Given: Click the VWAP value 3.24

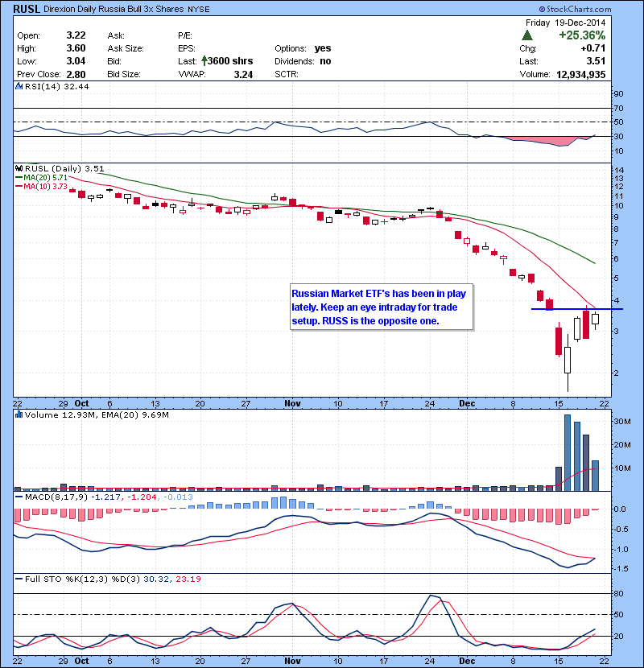Looking at the screenshot, I should tap(243, 75).
